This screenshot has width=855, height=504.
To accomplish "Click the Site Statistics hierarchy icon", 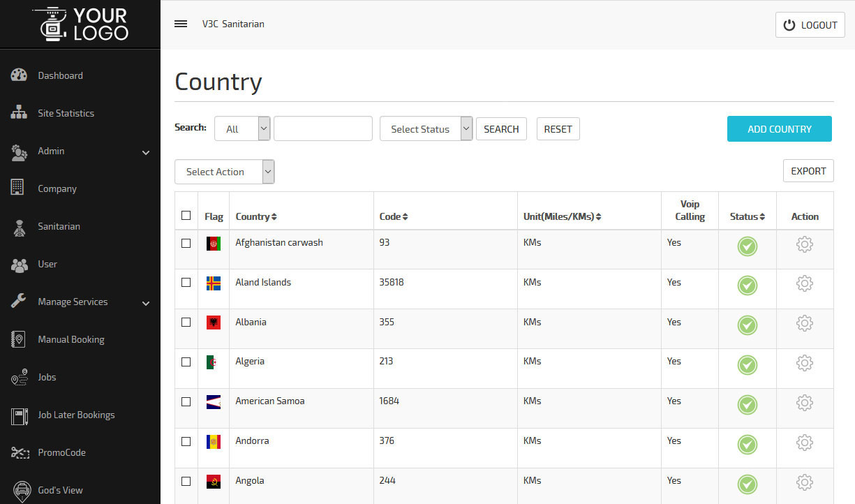I will [x=19, y=113].
